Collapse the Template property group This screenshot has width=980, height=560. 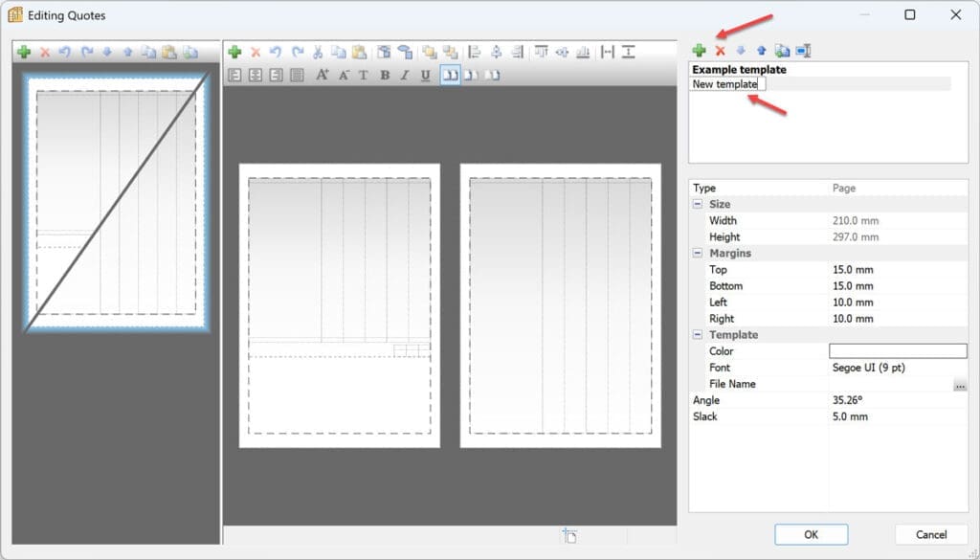pyautogui.click(x=698, y=335)
